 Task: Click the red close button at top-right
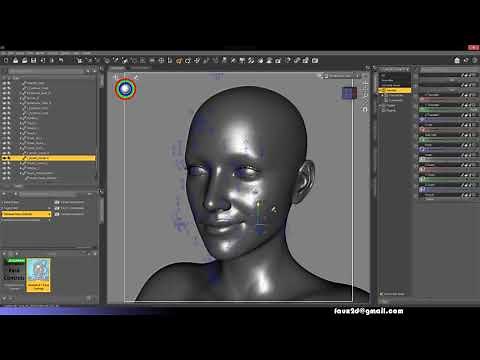(473, 47)
